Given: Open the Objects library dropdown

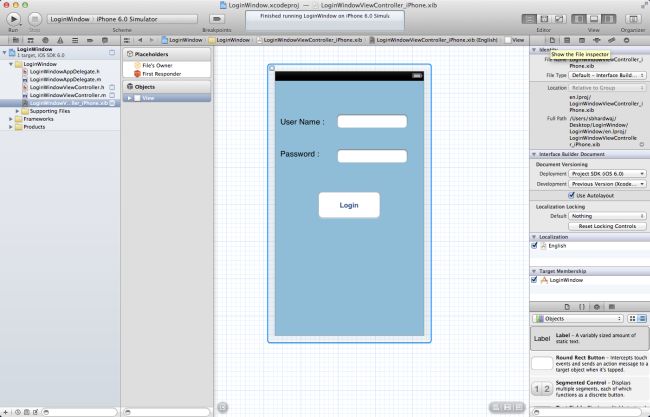Looking at the screenshot, I should pyautogui.click(x=578, y=318).
